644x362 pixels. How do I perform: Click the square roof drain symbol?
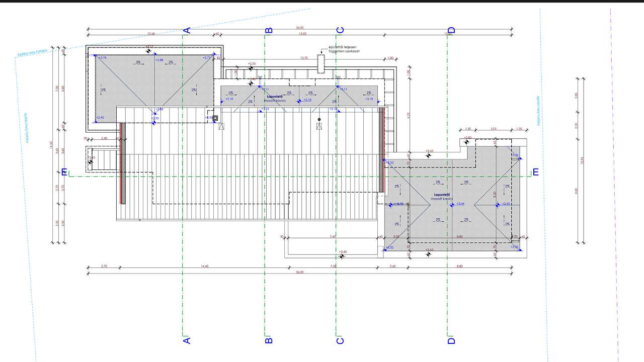click(215, 118)
